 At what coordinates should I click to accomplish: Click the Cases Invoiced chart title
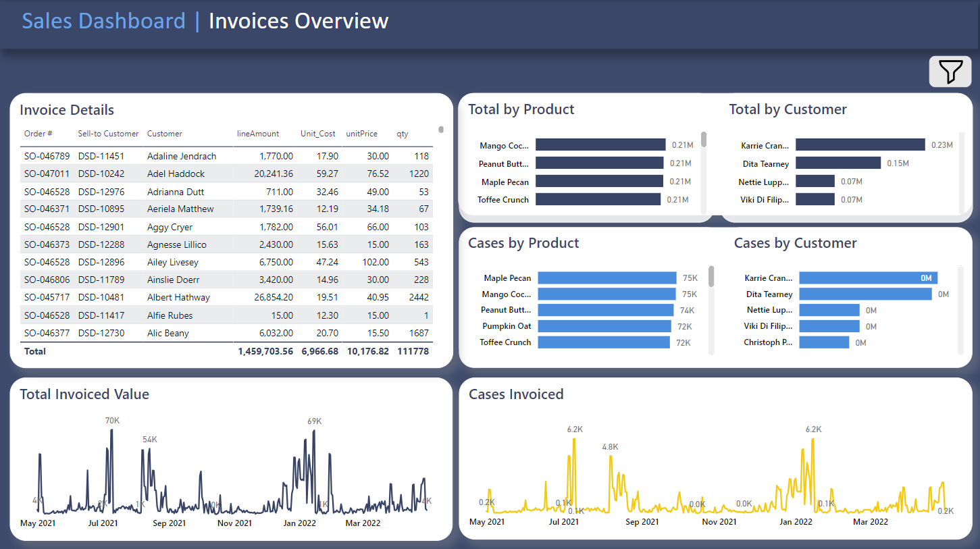coord(516,394)
